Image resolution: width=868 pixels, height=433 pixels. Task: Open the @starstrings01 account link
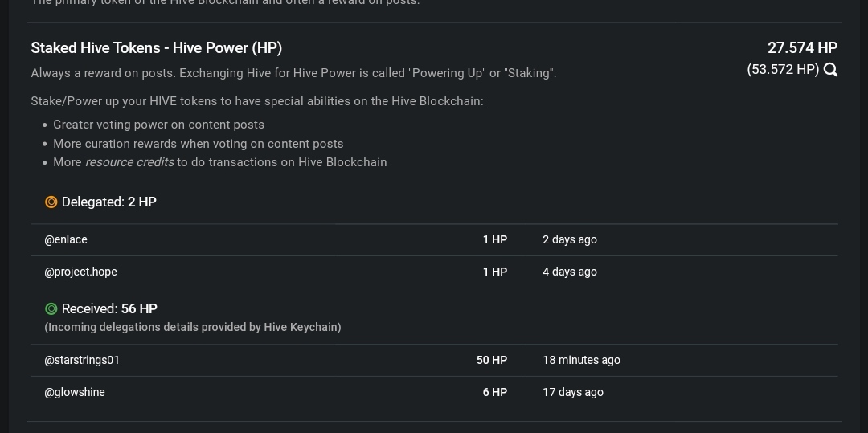pyautogui.click(x=82, y=360)
